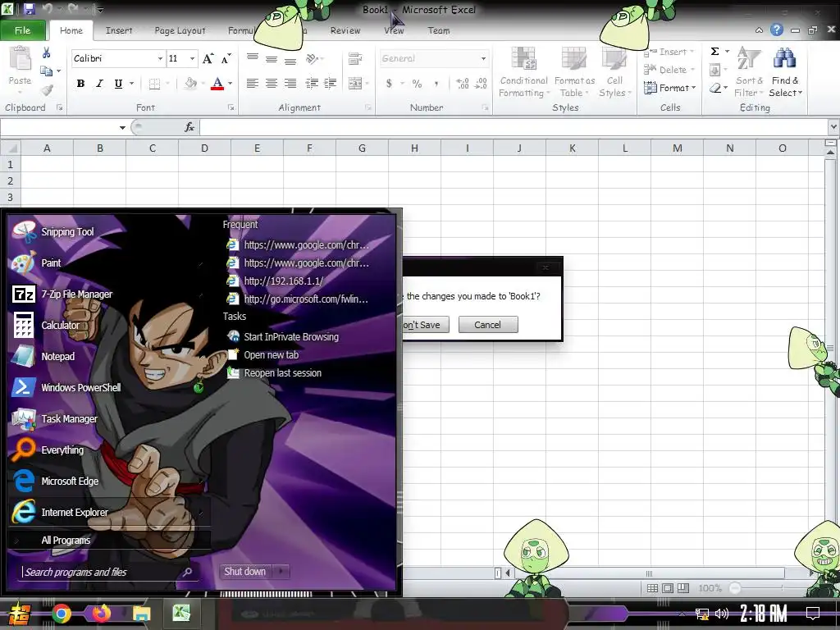840x630 pixels.
Task: Select Reopen last session task
Action: 282,373
